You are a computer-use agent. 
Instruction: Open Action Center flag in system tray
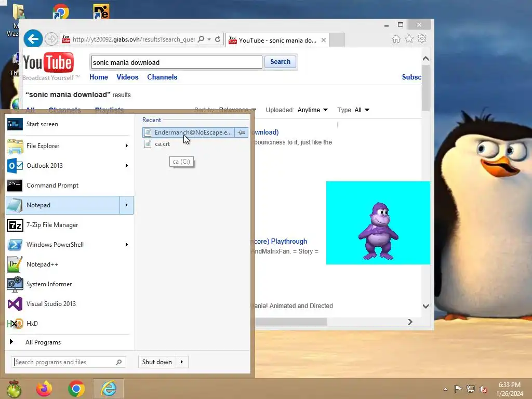click(458, 389)
